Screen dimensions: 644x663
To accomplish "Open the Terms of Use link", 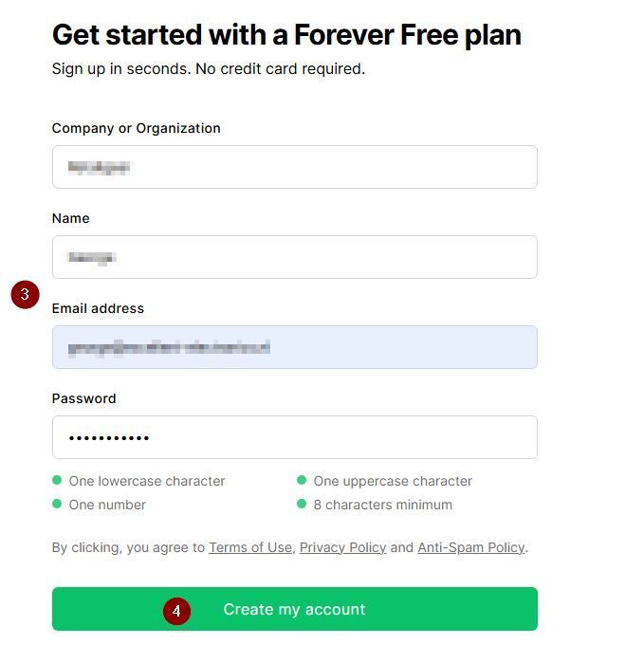I will 250,547.
